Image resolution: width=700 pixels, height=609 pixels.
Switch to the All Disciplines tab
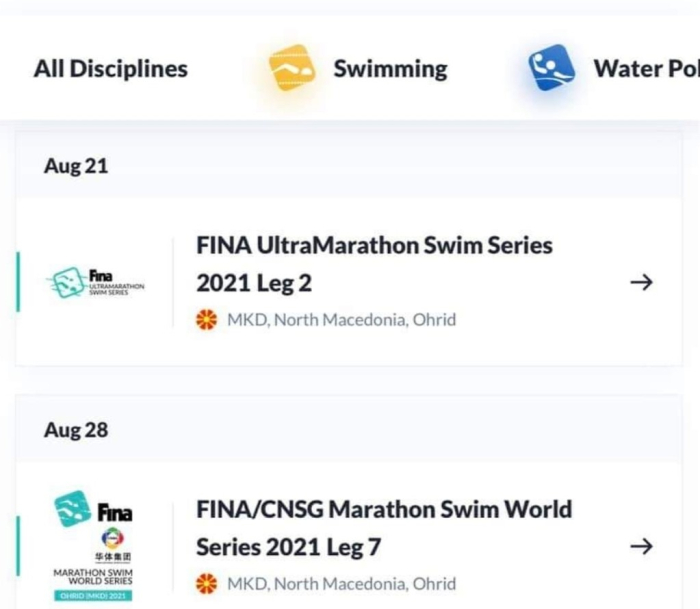coord(111,69)
